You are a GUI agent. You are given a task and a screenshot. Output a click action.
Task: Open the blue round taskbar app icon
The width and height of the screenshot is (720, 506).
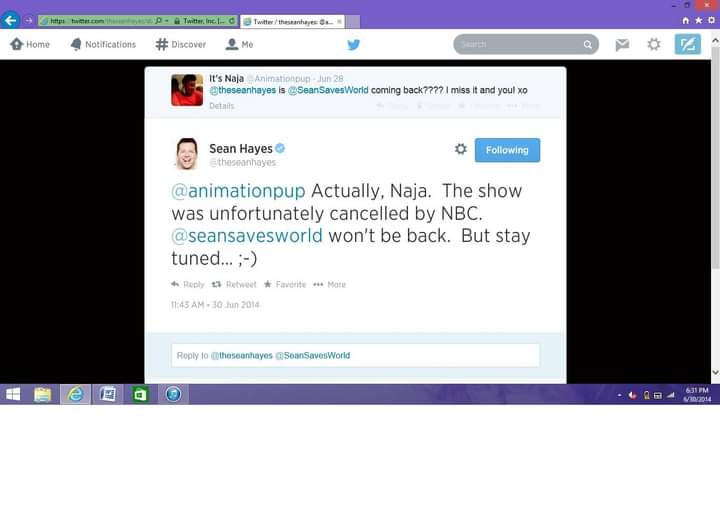[174, 394]
